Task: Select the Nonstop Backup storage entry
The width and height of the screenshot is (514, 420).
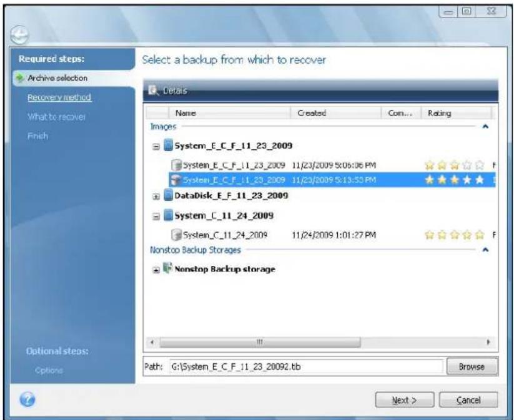Action: (x=225, y=269)
